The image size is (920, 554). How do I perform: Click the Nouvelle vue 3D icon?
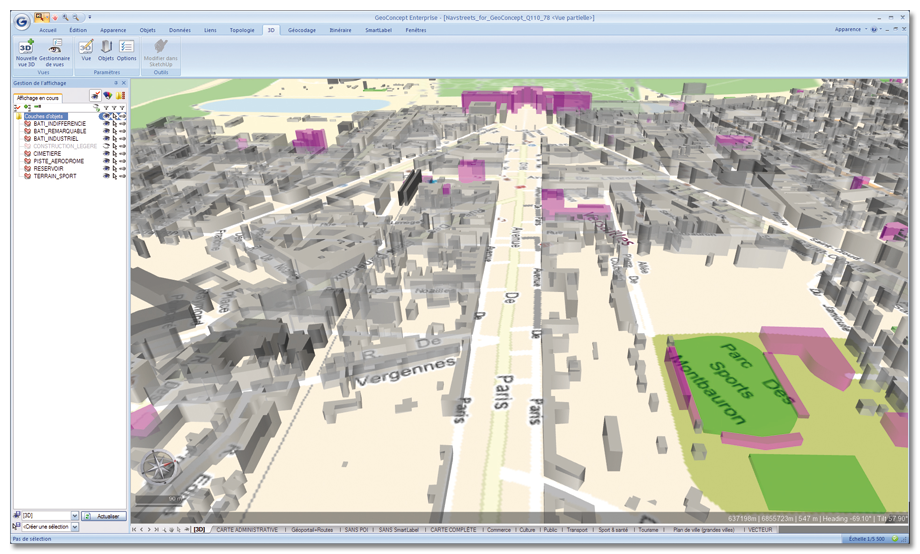pos(26,47)
